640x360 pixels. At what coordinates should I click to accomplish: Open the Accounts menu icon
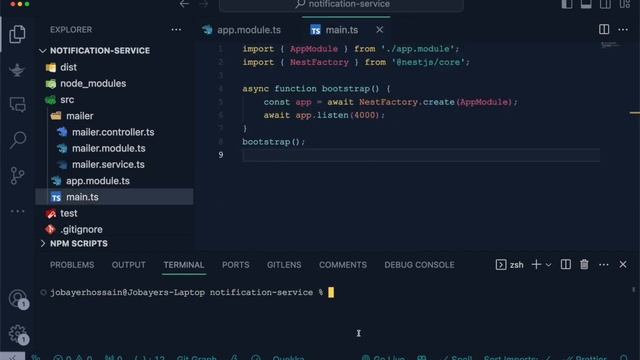click(x=18, y=299)
